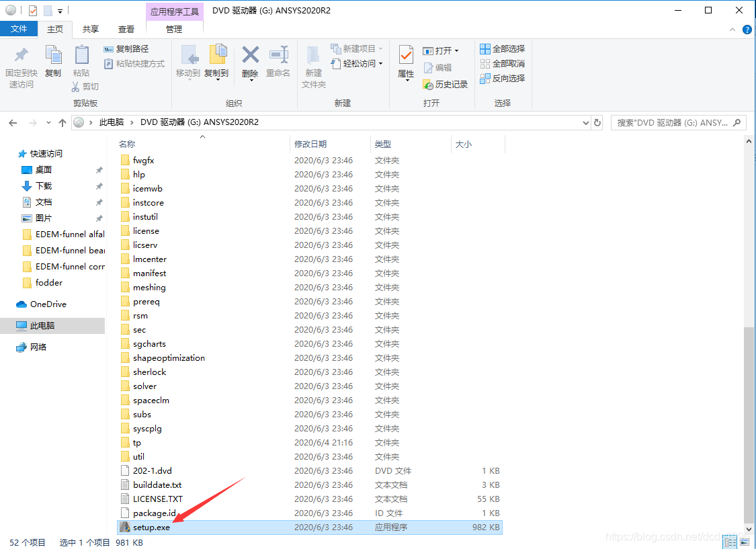
Task: Open the File (文件) menu
Action: pos(19,29)
